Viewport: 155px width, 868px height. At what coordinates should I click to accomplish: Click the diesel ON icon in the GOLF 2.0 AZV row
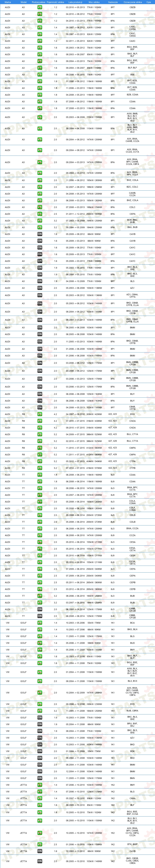40,738
